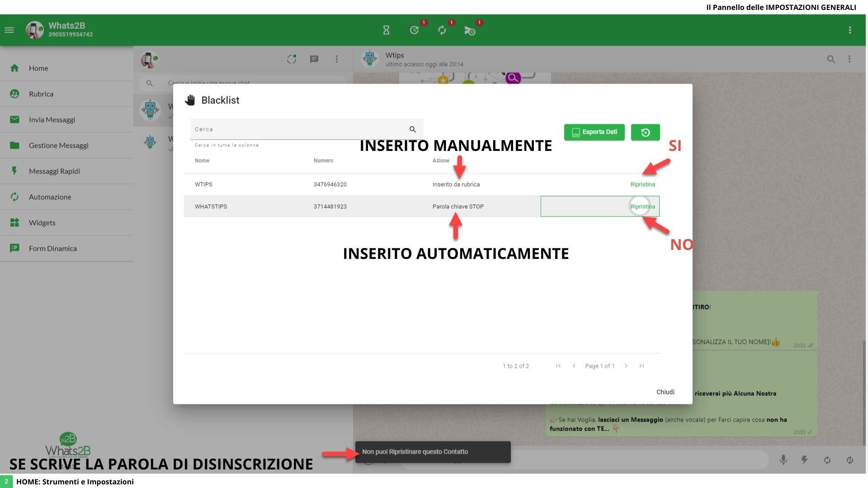Go to the last page of results
Screen dimensions: 868x488
tap(642, 366)
